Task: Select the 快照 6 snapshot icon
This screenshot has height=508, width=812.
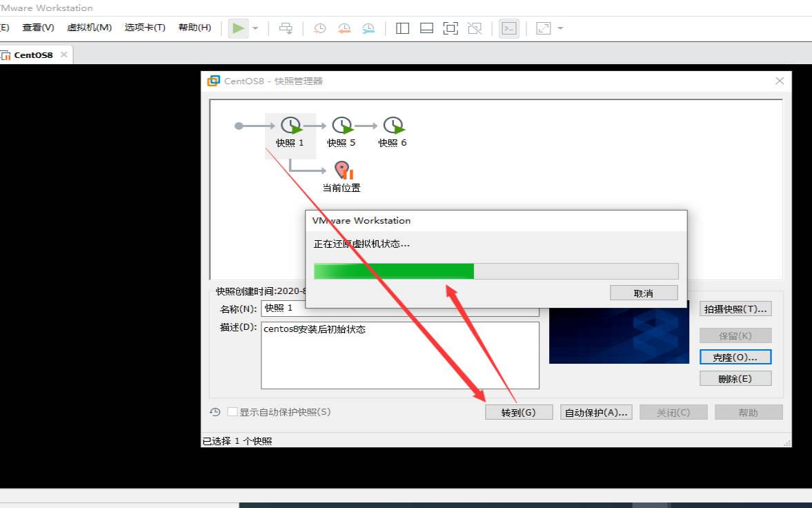Action: (x=393, y=126)
